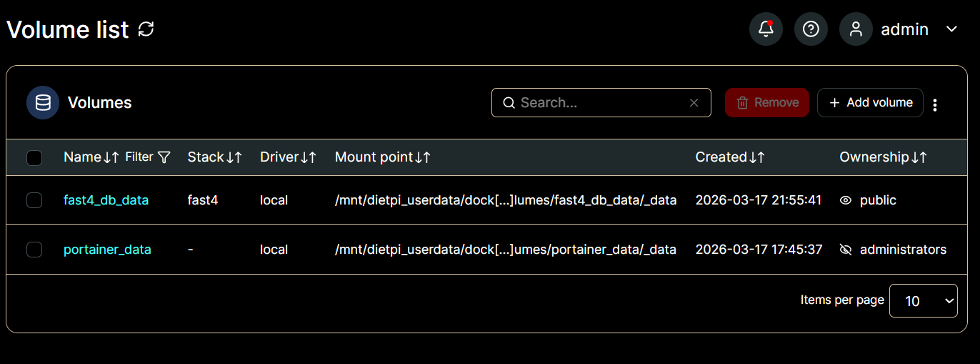980x364 pixels.
Task: Open the Items per page dropdown
Action: click(923, 301)
